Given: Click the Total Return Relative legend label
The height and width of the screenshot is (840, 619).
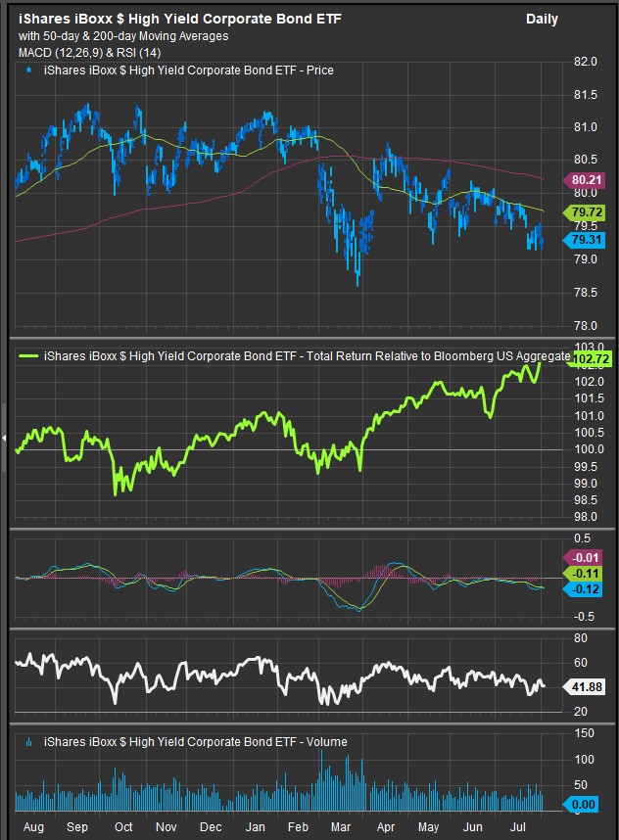Looking at the screenshot, I should (x=308, y=356).
